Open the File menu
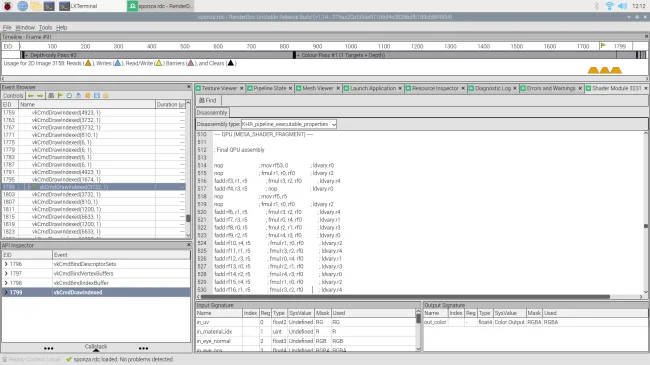The width and height of the screenshot is (650, 365). coord(7,27)
